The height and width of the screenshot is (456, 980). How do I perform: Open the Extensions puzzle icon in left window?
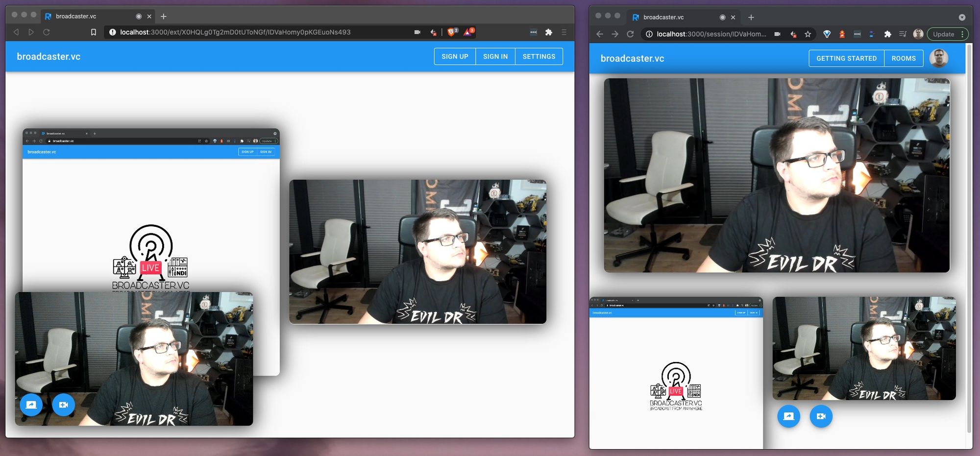(x=549, y=32)
